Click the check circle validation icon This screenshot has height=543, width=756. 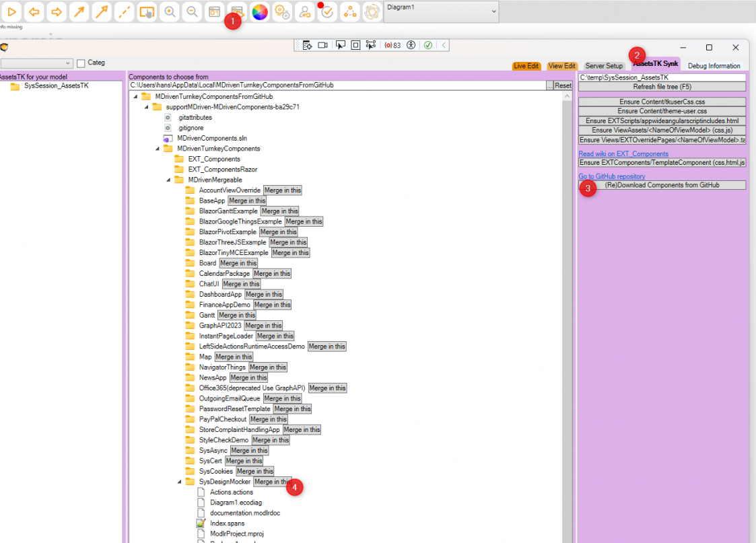tap(327, 11)
